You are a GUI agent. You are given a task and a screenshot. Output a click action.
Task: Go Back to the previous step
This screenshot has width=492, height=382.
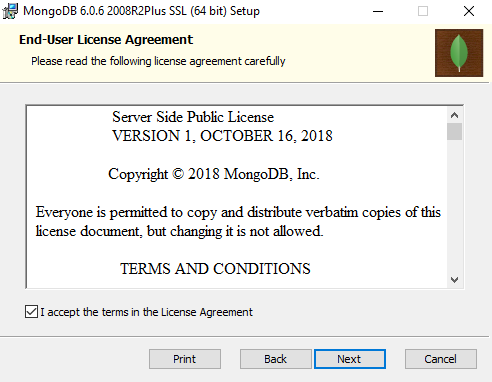(x=275, y=359)
